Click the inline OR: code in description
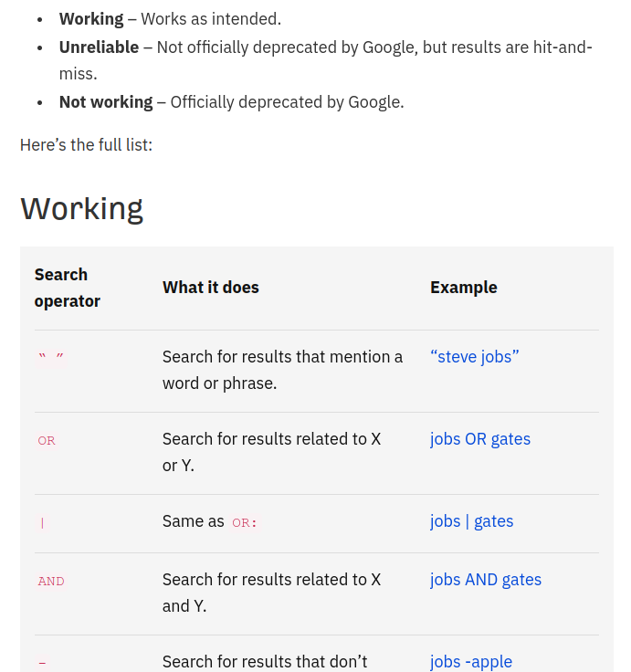Image resolution: width=631 pixels, height=672 pixels. click(x=245, y=523)
